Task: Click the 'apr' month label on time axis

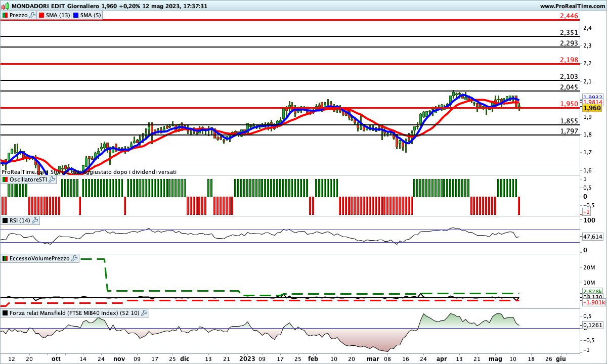Action: pos(441,358)
